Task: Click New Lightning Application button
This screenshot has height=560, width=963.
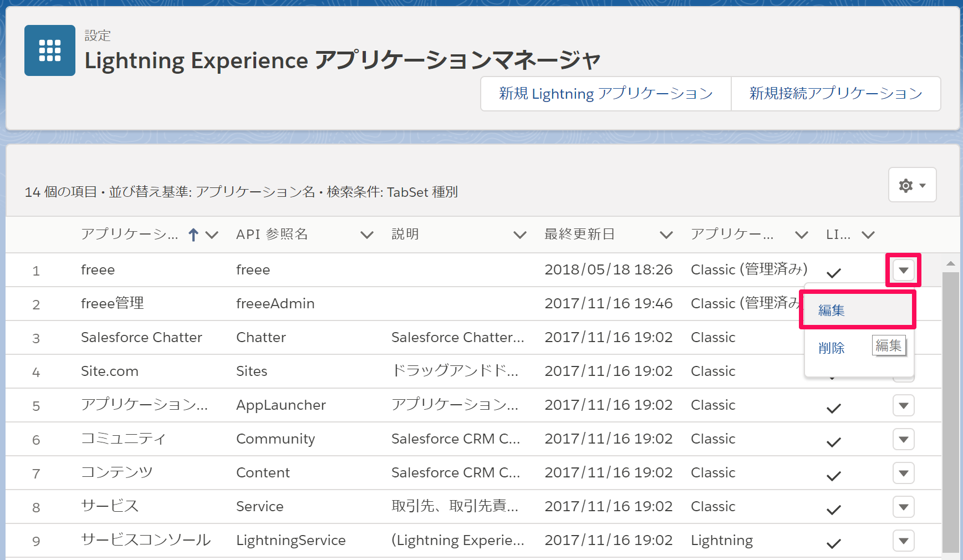Action: tap(606, 94)
